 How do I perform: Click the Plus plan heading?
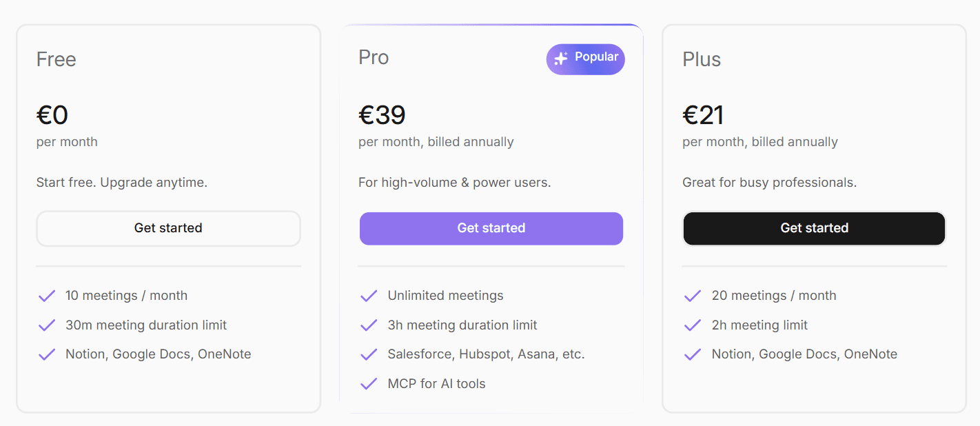(x=702, y=59)
